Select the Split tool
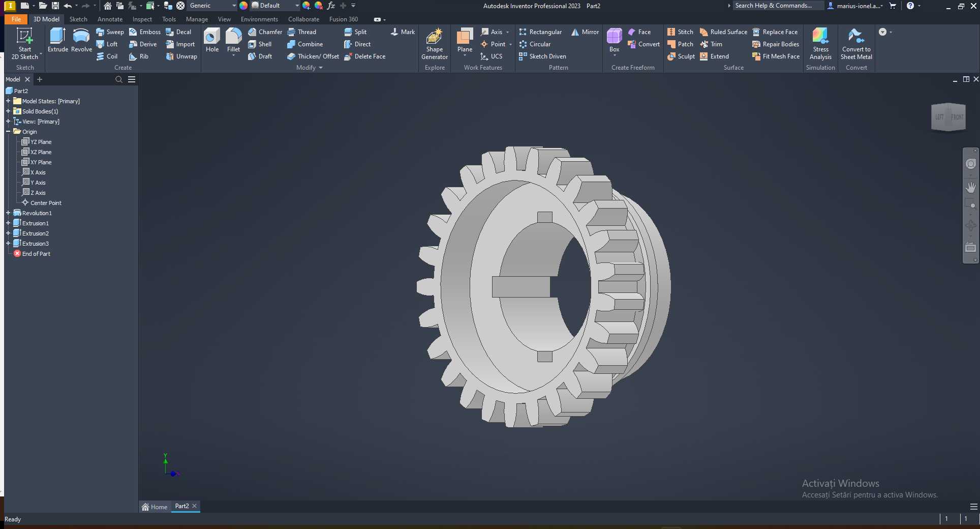 tap(355, 32)
